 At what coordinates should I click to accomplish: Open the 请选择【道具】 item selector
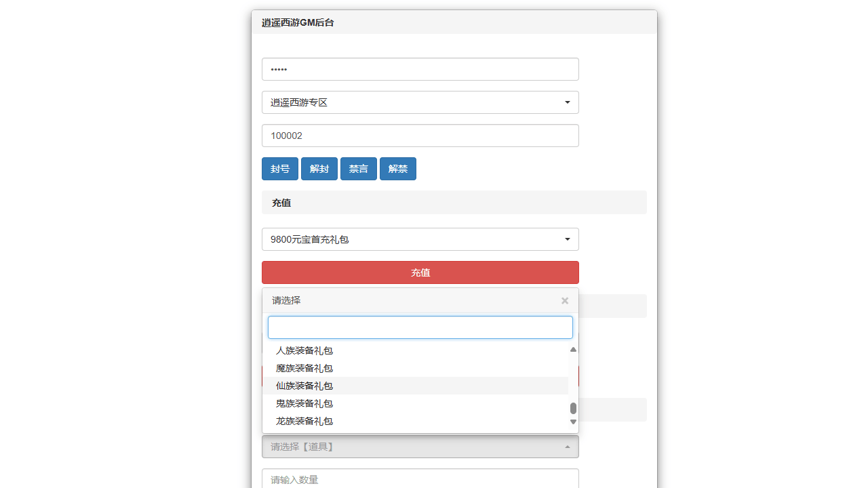(420, 446)
